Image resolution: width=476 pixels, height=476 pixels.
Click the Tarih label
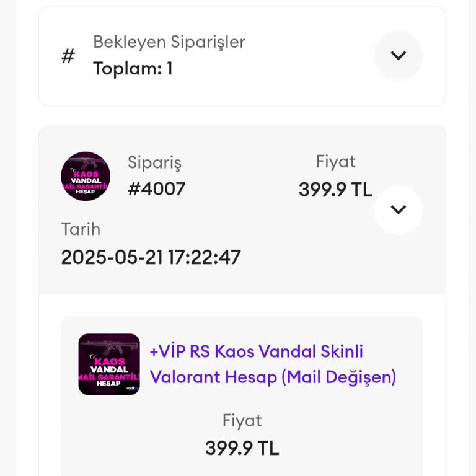pos(81,229)
